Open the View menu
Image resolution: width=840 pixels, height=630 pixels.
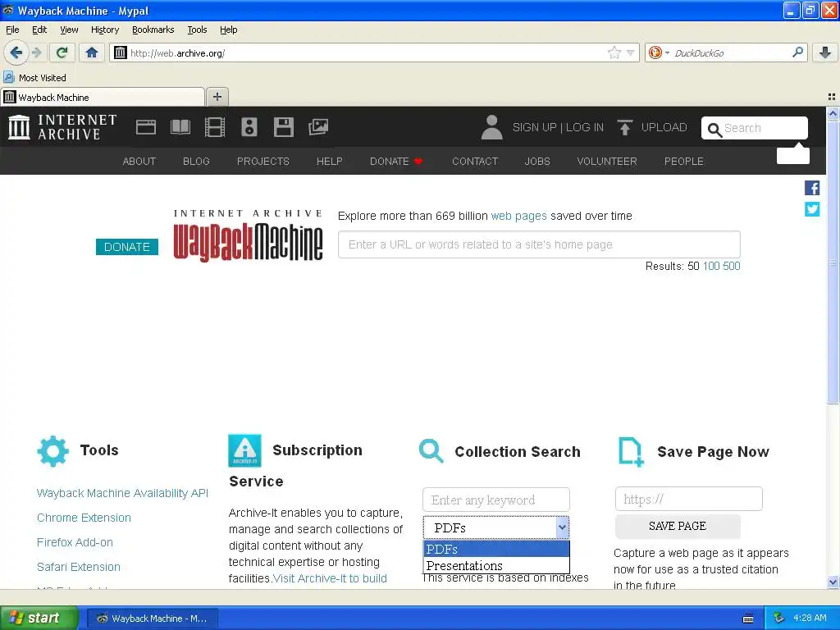click(69, 30)
